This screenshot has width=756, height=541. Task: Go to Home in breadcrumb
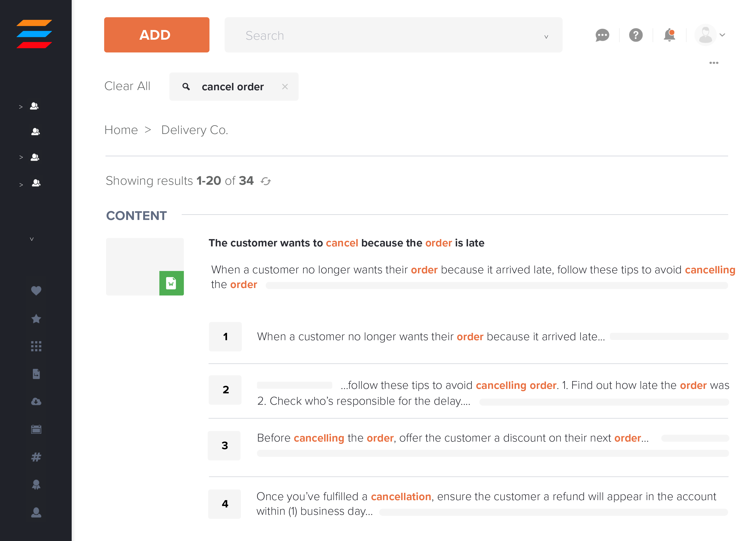point(121,130)
